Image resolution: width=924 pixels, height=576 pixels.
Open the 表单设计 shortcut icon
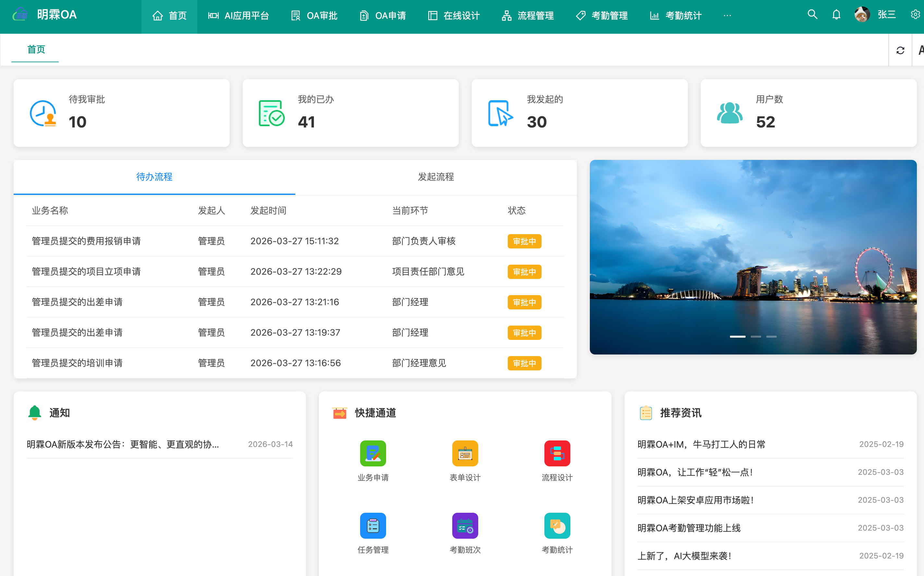[x=465, y=453]
